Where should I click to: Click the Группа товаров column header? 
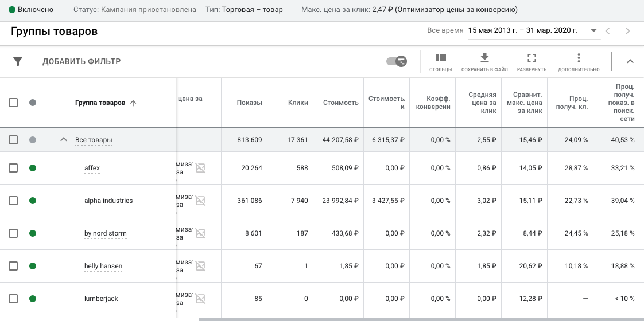(x=100, y=103)
